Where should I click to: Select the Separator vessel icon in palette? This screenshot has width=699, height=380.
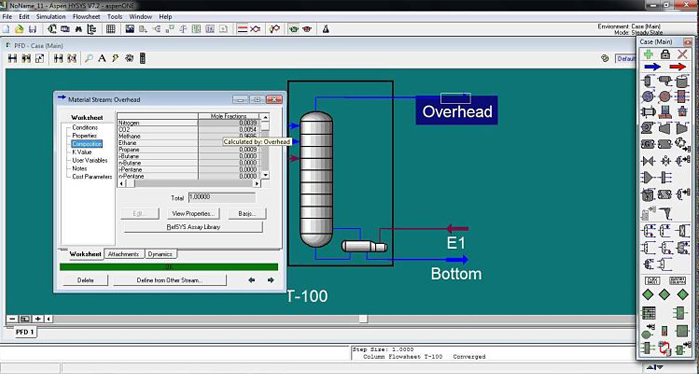click(x=648, y=81)
